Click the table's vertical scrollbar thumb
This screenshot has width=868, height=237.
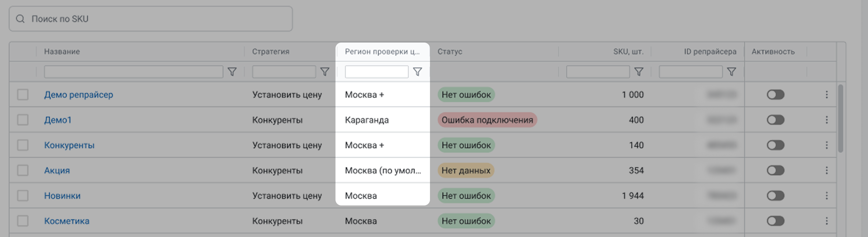841,118
